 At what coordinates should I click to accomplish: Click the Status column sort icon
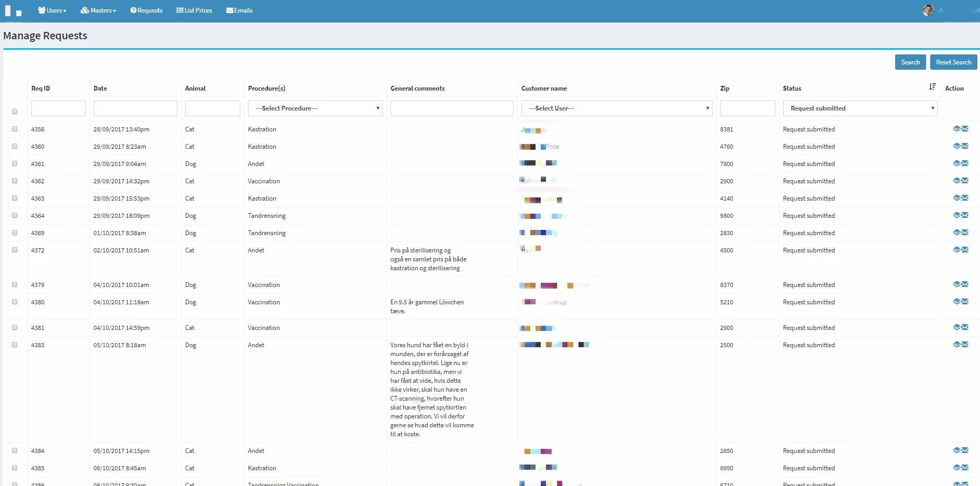tap(932, 87)
